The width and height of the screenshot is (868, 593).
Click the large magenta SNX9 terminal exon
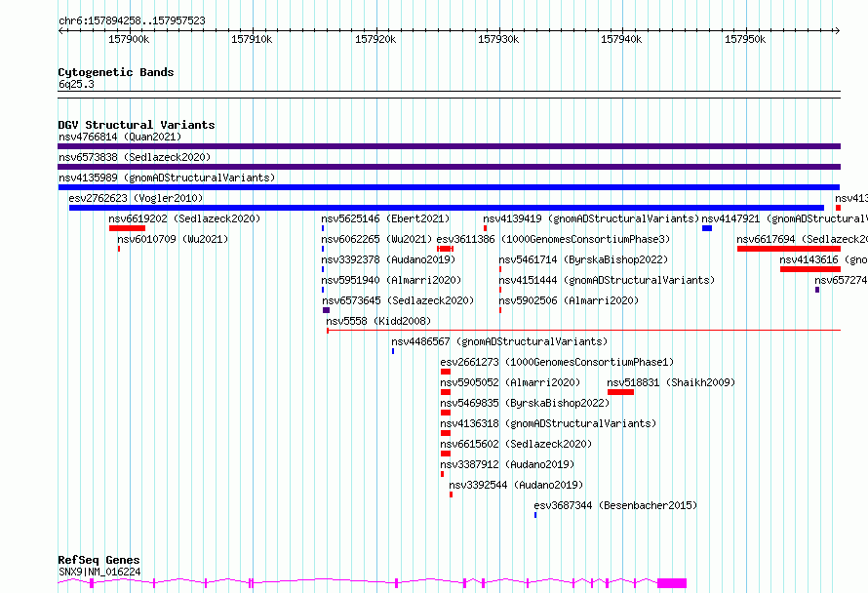click(x=672, y=583)
